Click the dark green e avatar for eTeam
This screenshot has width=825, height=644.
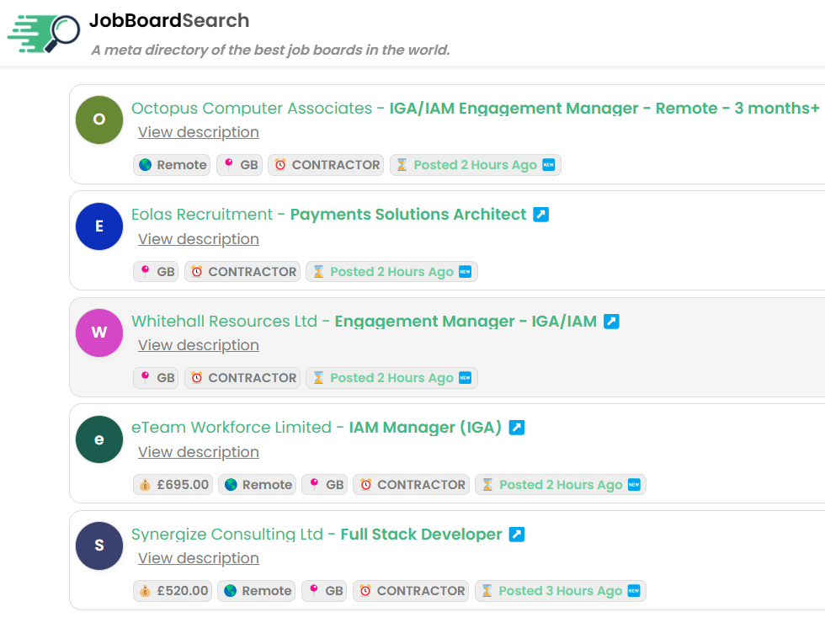99,439
